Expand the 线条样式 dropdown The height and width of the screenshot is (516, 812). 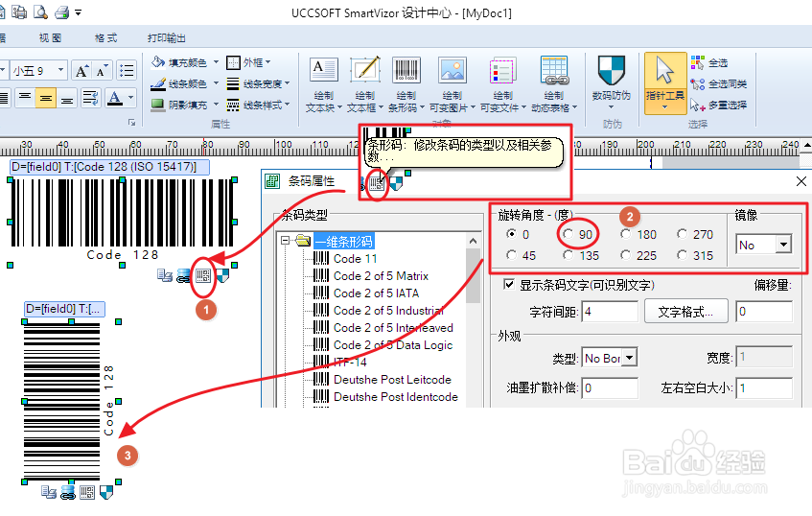point(288,105)
